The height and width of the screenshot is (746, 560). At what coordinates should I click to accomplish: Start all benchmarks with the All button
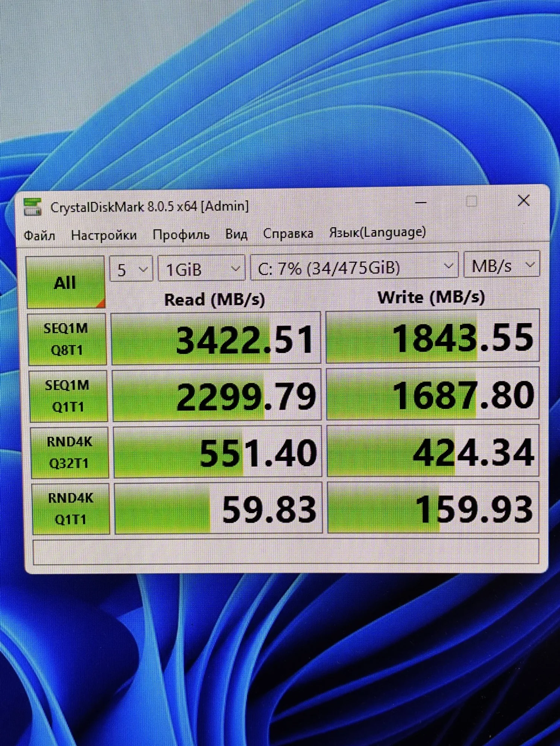pyautogui.click(x=66, y=282)
